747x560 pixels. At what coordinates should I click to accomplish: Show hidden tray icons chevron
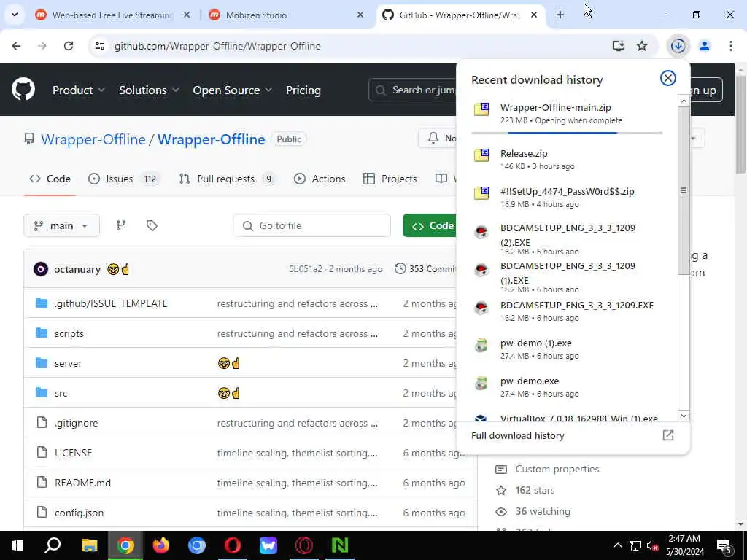(x=617, y=545)
